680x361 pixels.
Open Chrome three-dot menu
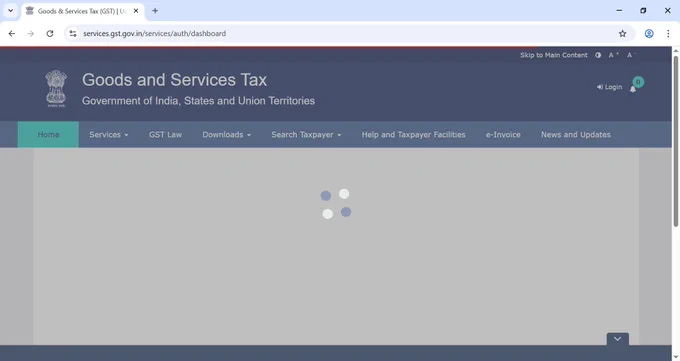click(x=668, y=33)
